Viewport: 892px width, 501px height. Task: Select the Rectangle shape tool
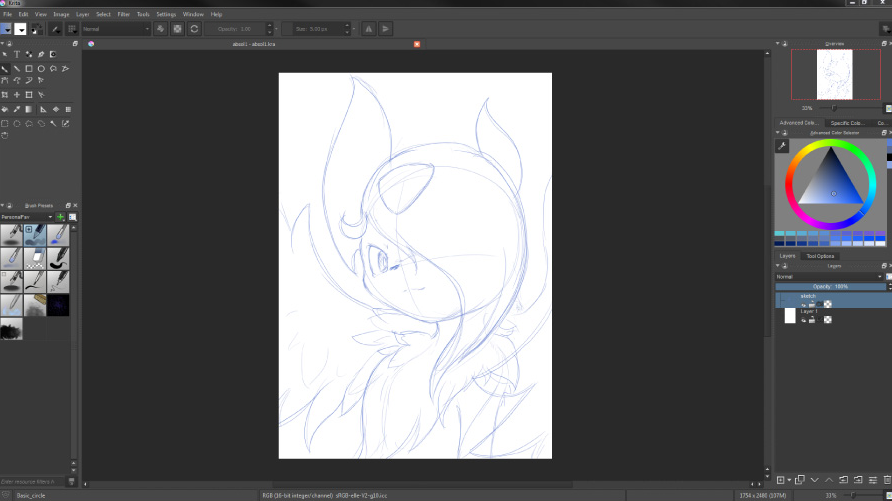pos(29,69)
